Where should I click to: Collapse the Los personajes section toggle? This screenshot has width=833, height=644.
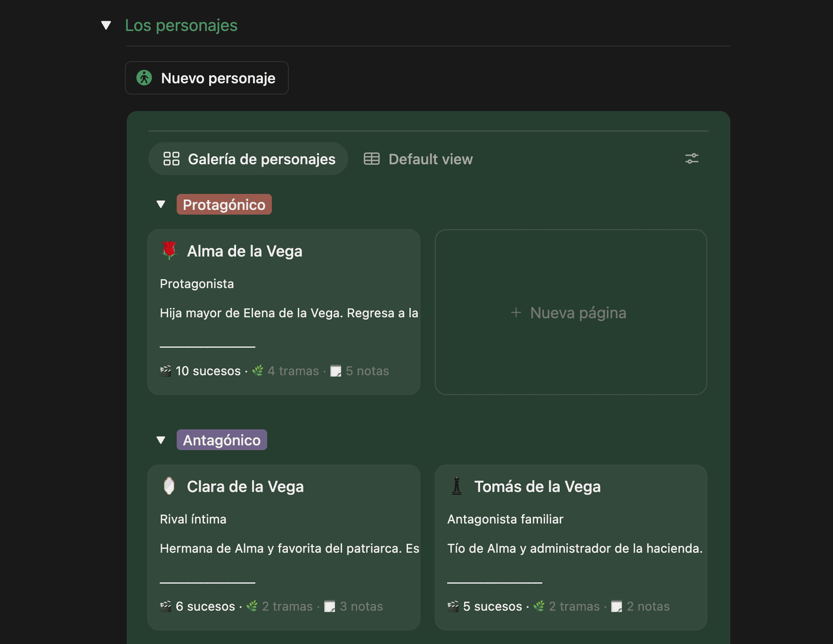tap(106, 26)
